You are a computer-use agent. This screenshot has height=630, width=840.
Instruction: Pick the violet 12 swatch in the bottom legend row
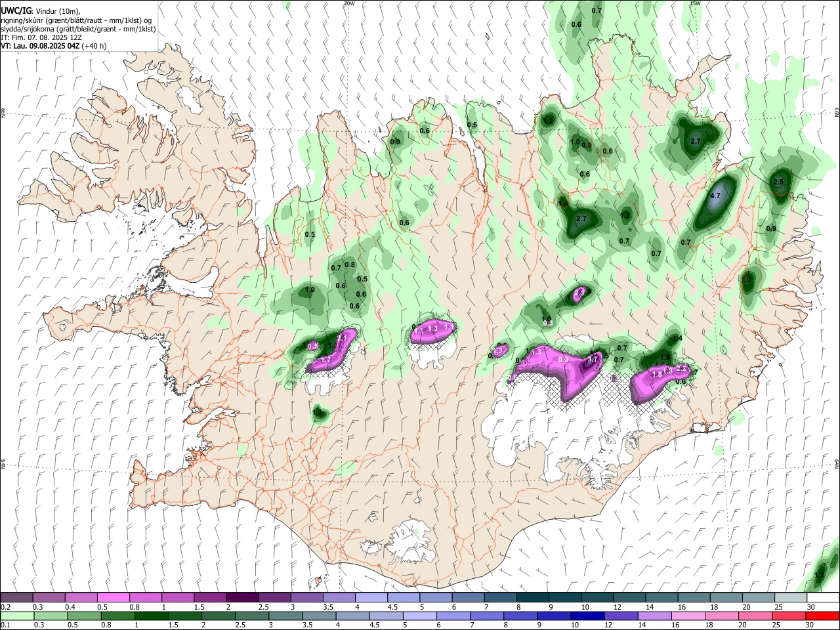point(621,616)
